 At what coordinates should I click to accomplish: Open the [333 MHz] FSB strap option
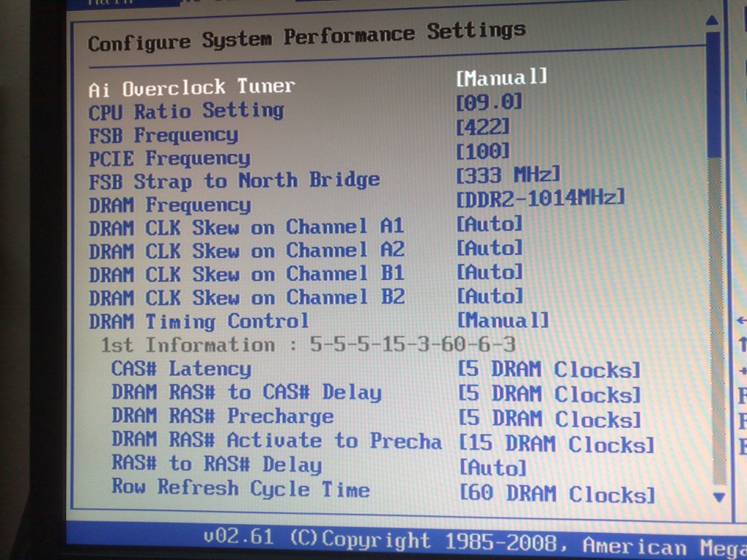[x=508, y=175]
